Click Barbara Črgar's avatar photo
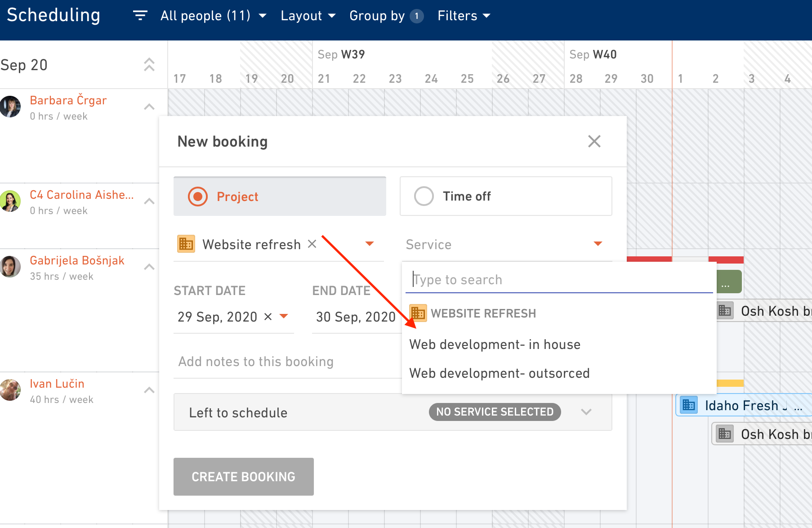812x528 pixels. click(10, 107)
